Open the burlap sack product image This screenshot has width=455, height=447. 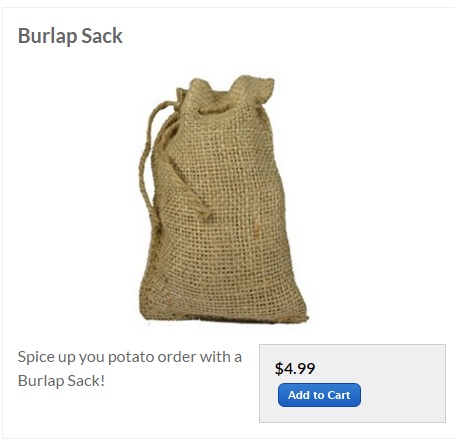click(223, 200)
